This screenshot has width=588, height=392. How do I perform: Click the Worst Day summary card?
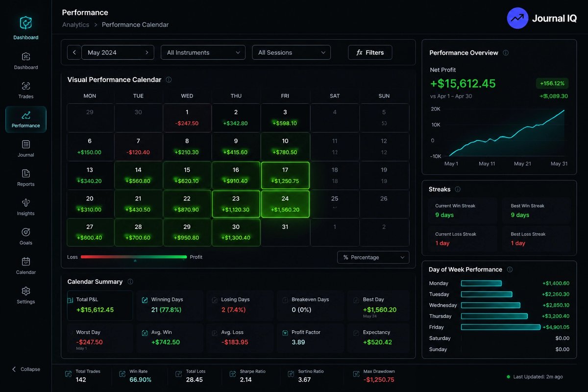tap(99, 338)
